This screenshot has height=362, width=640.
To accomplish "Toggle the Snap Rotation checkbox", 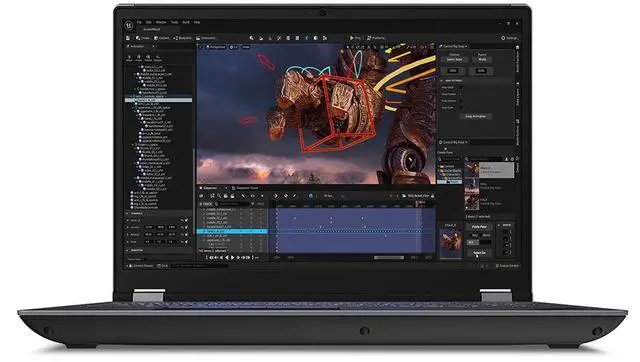I will (461, 101).
